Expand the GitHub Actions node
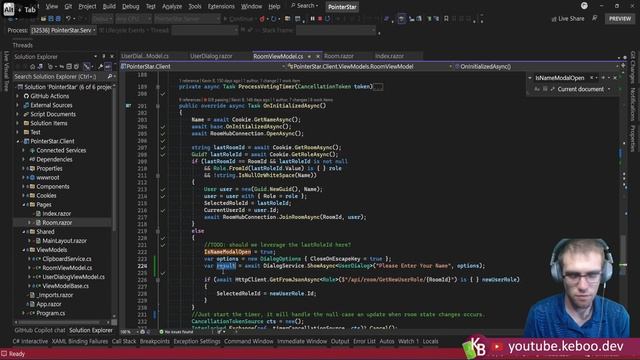This screenshot has width=640, height=360. (18, 96)
